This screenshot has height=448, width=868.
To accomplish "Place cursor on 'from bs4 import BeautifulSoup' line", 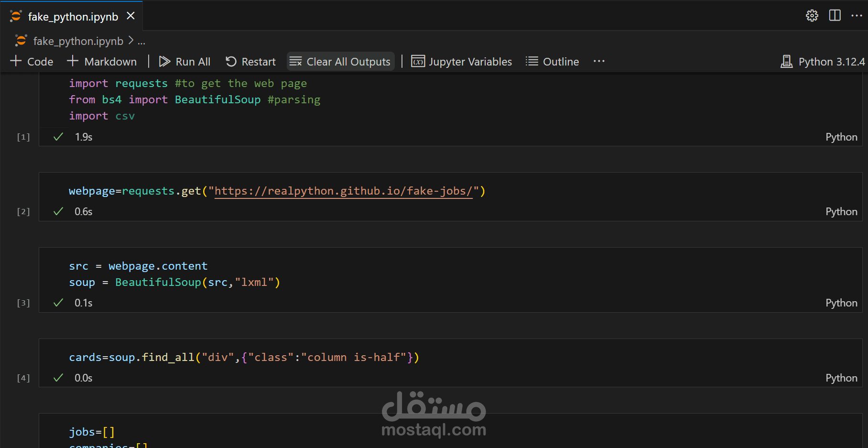I will pos(195,100).
